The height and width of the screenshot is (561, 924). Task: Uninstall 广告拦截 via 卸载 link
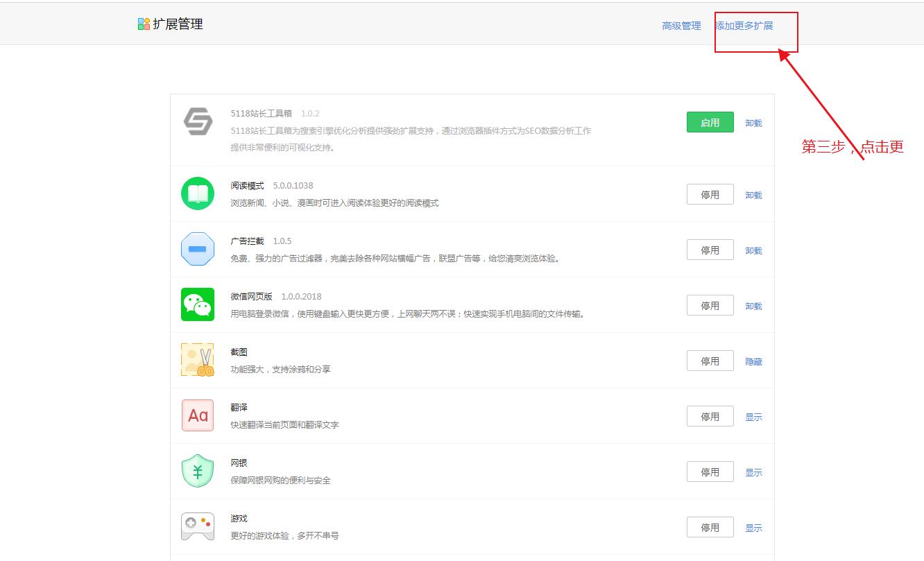pos(753,250)
